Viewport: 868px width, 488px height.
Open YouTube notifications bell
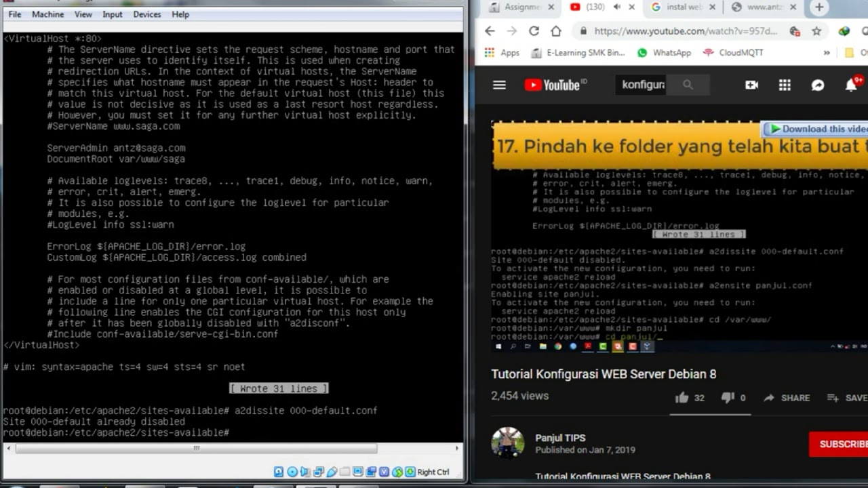coord(851,85)
